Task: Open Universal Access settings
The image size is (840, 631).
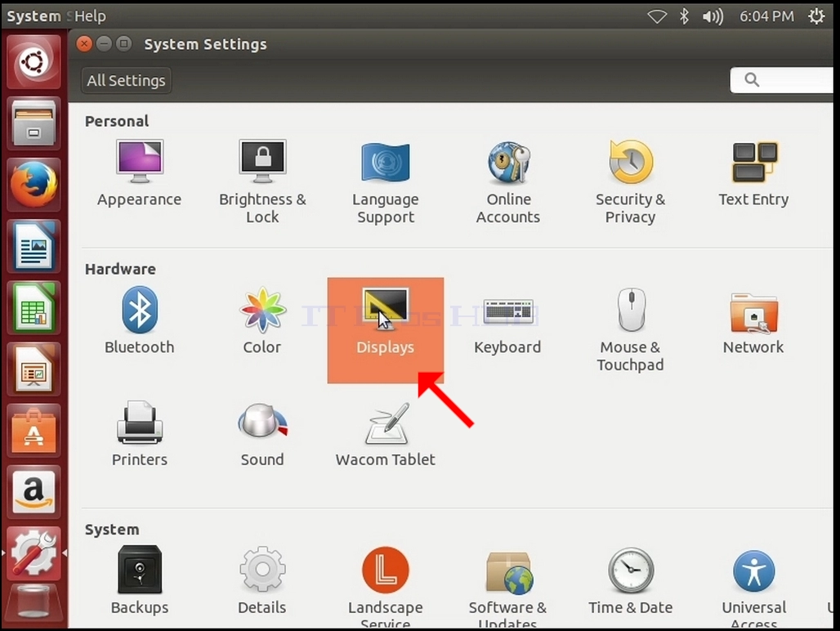Action: (x=753, y=587)
